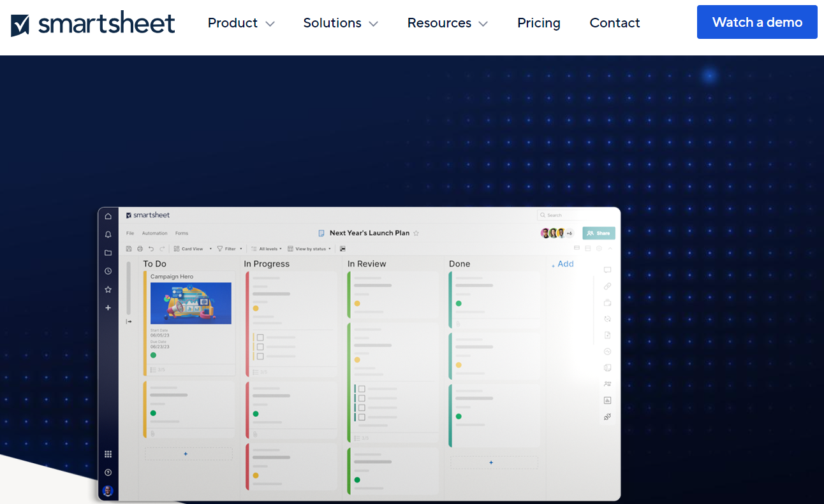Viewport: 824px width, 504px height.
Task: Check the first checkbox in In Review checklist
Action: point(362,389)
